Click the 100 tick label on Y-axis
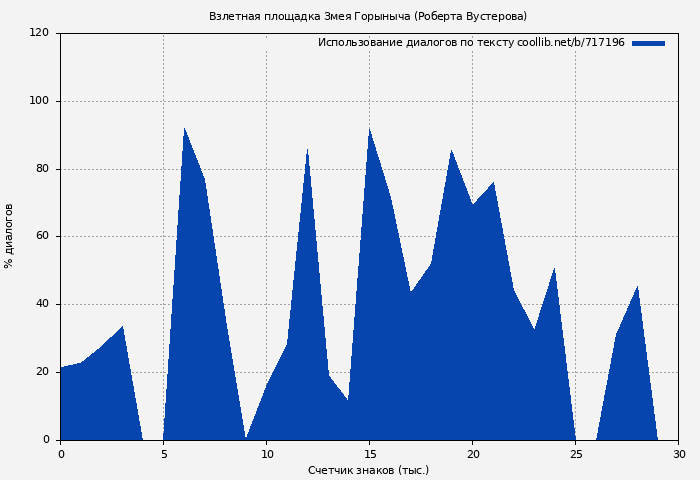This screenshot has height=480, width=700. [x=39, y=101]
